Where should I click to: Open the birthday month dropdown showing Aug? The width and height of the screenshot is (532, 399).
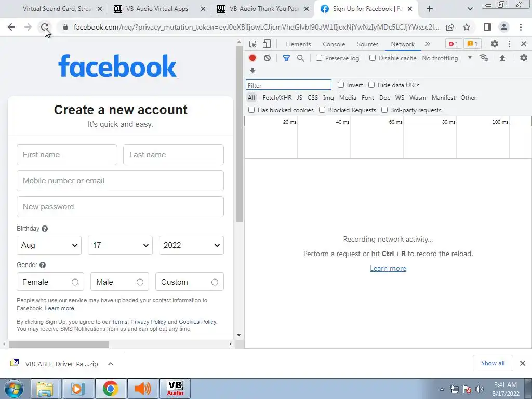point(49,245)
